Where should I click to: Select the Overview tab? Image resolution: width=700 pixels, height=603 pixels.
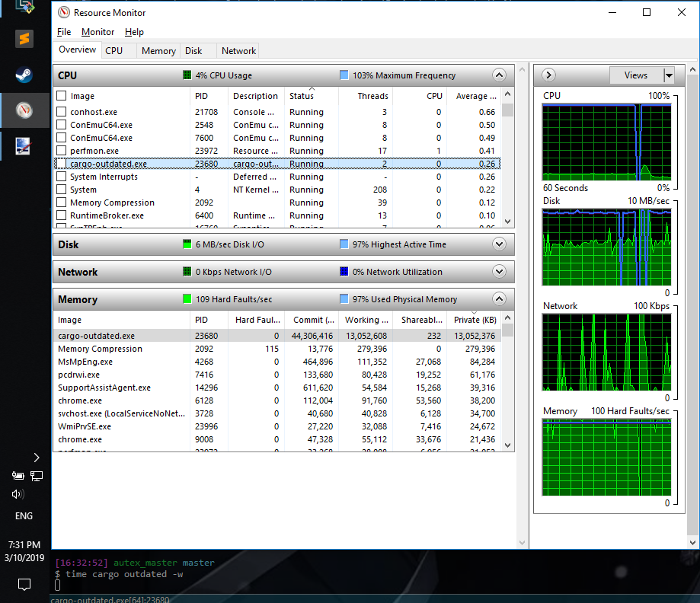coord(77,49)
